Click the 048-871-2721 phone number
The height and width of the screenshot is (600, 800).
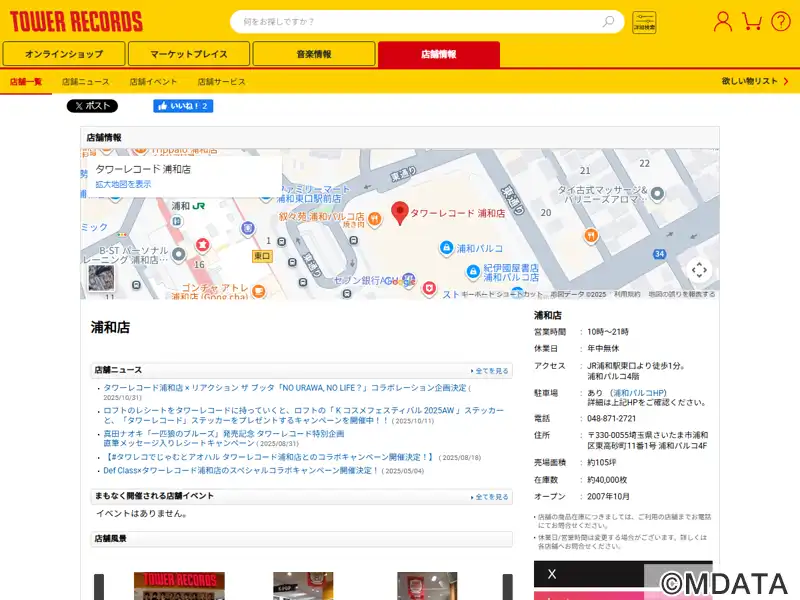tap(612, 418)
